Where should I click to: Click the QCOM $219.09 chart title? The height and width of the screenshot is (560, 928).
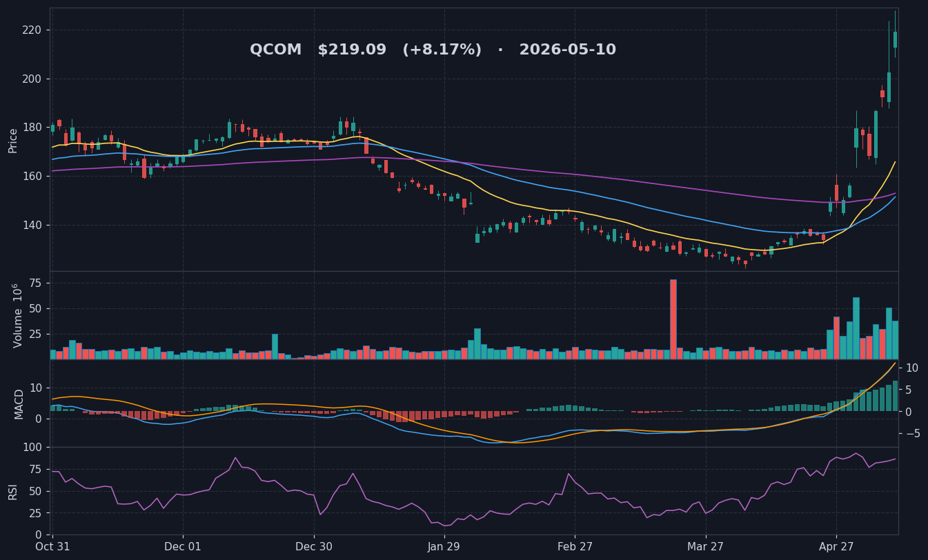(433, 50)
